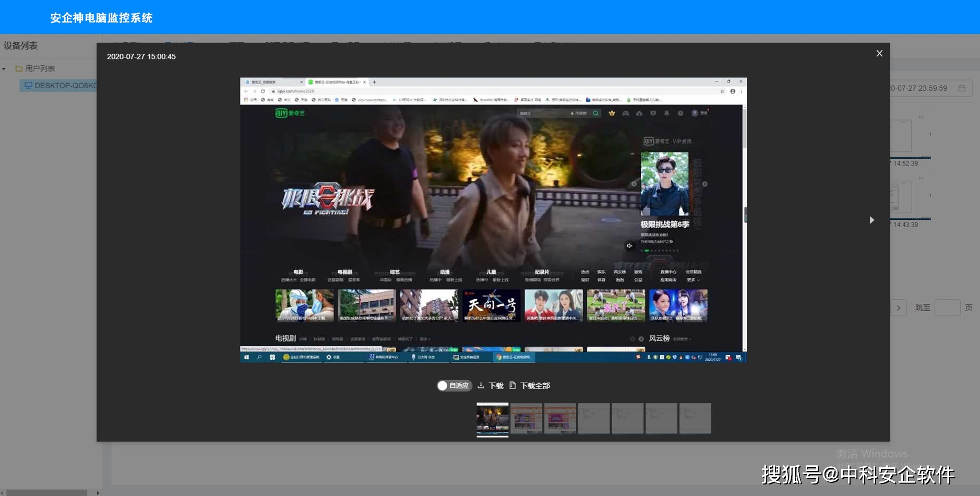
Task: Go to next page with chevron
Action: coord(899,308)
